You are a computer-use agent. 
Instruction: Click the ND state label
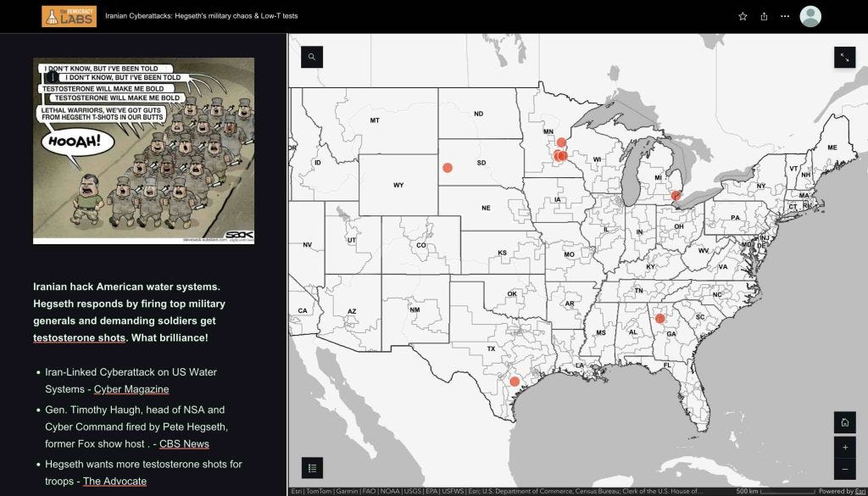coord(478,114)
